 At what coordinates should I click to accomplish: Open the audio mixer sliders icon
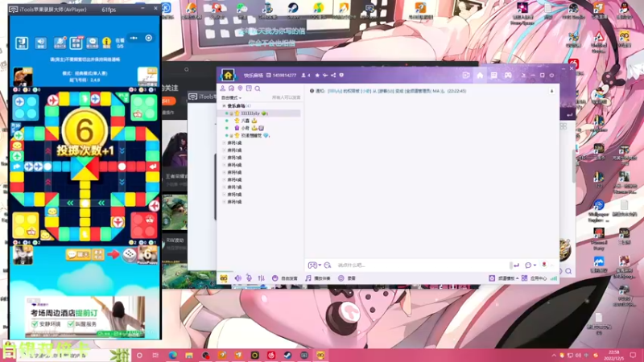coord(261,278)
